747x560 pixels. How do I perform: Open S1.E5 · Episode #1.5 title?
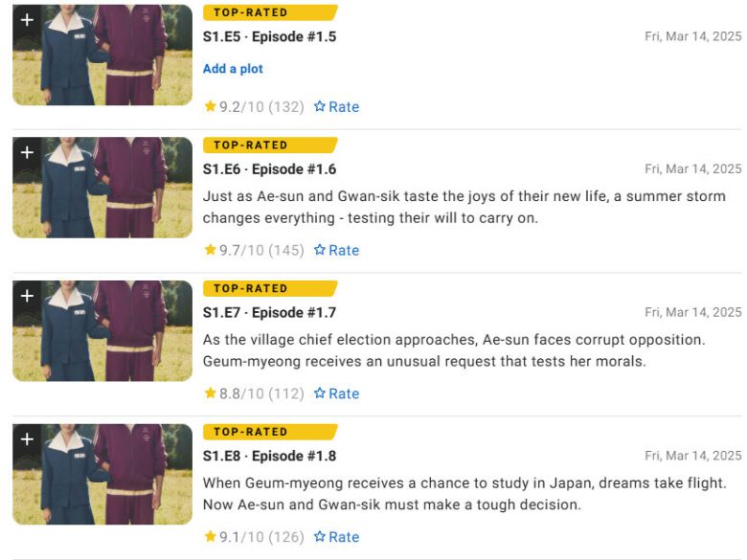269,37
